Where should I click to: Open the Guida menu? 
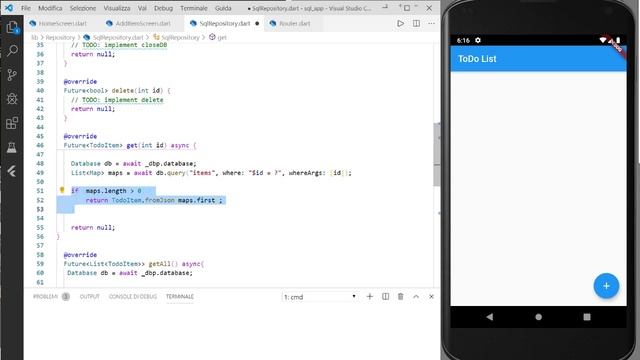coord(223,8)
